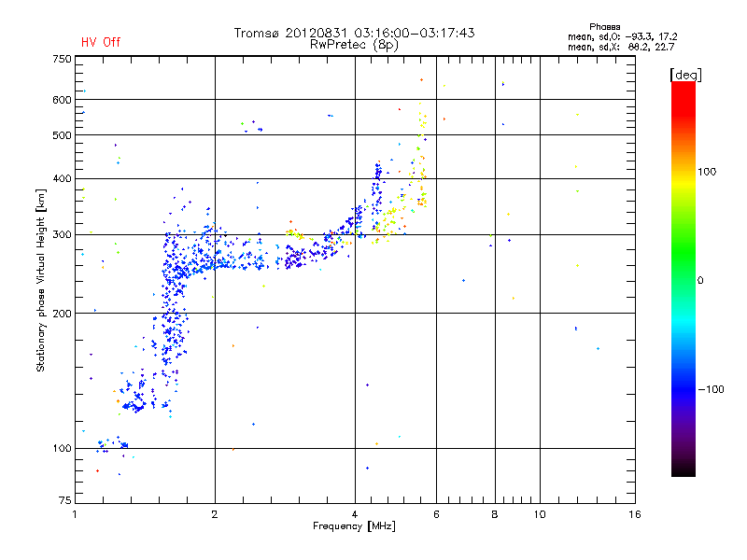This screenshot has width=747, height=560.
Task: Click the y-axis '75' tick label
Action: tap(65, 500)
